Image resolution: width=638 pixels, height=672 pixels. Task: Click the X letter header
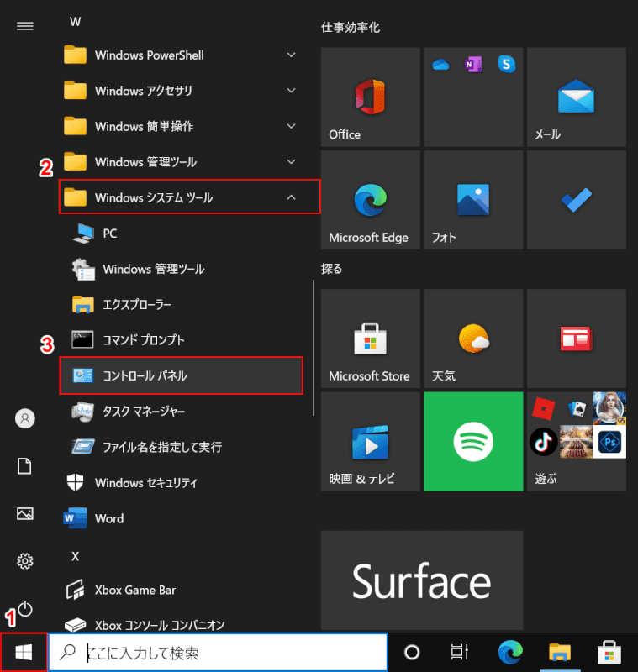tap(76, 556)
